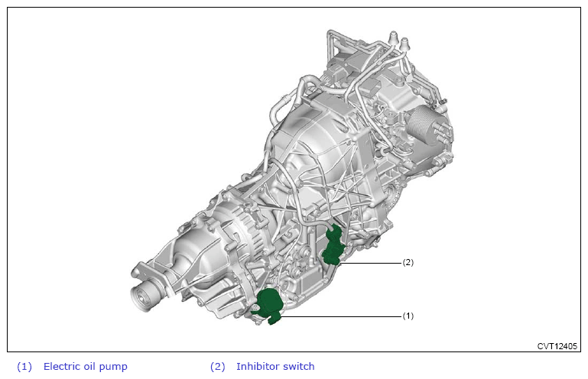
Task: Click the leader line pointing to callout (2)
Action: 371,262
